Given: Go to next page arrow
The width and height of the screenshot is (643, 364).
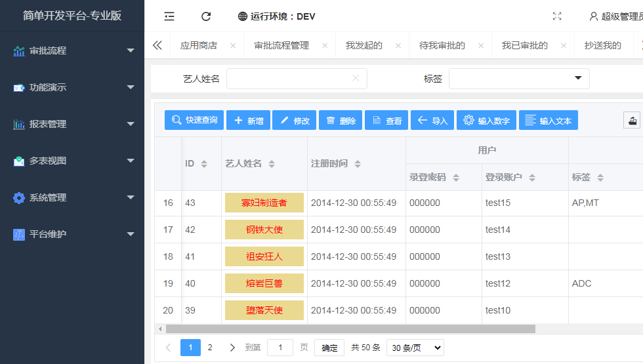Looking at the screenshot, I should 232,348.
